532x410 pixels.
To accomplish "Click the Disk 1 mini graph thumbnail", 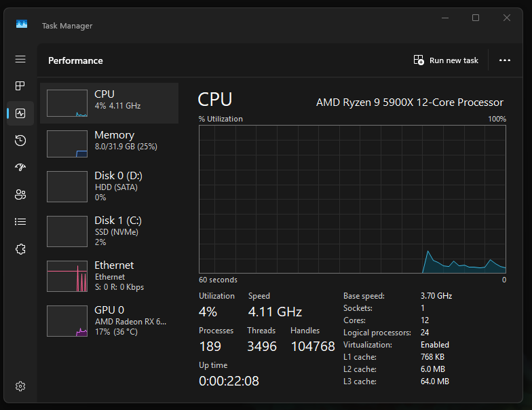I will [67, 231].
